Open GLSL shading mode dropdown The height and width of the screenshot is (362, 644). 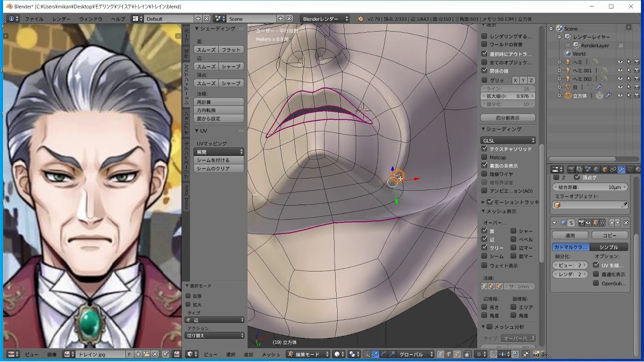coord(508,141)
